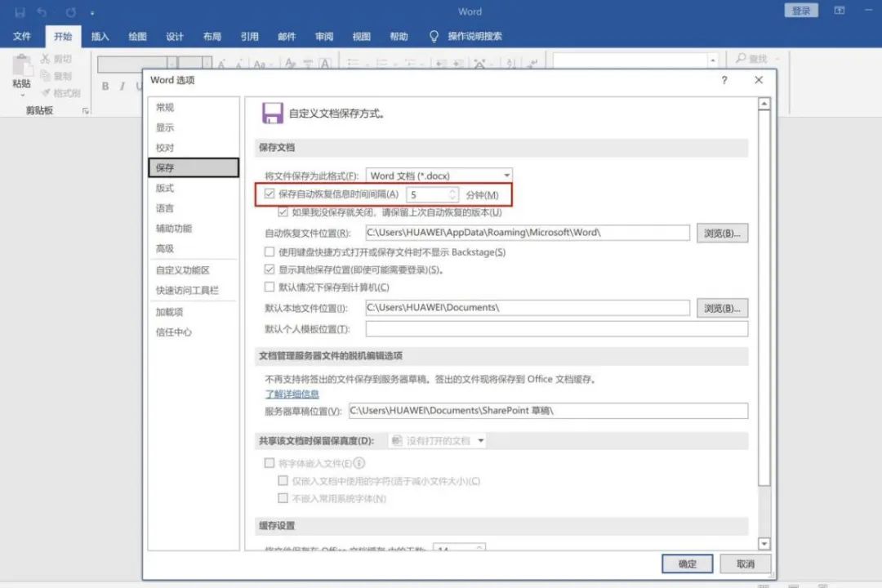Click the sort A-Z icon

click(x=510, y=64)
